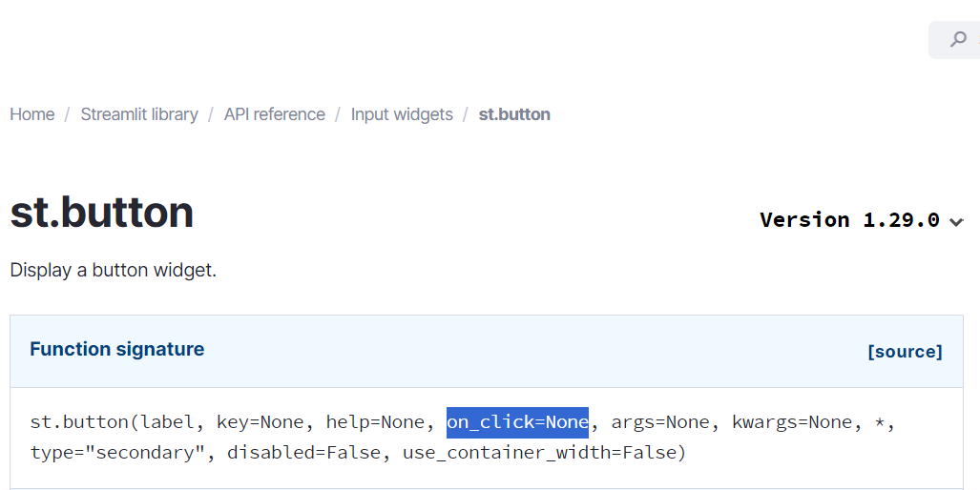Image resolution: width=980 pixels, height=490 pixels.
Task: Click the search magnifier icon
Action: coord(957,39)
